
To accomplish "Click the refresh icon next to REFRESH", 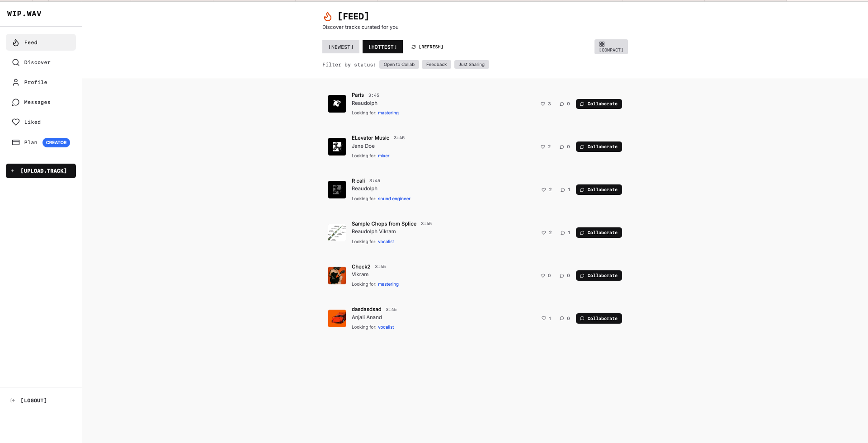I will 413,47.
